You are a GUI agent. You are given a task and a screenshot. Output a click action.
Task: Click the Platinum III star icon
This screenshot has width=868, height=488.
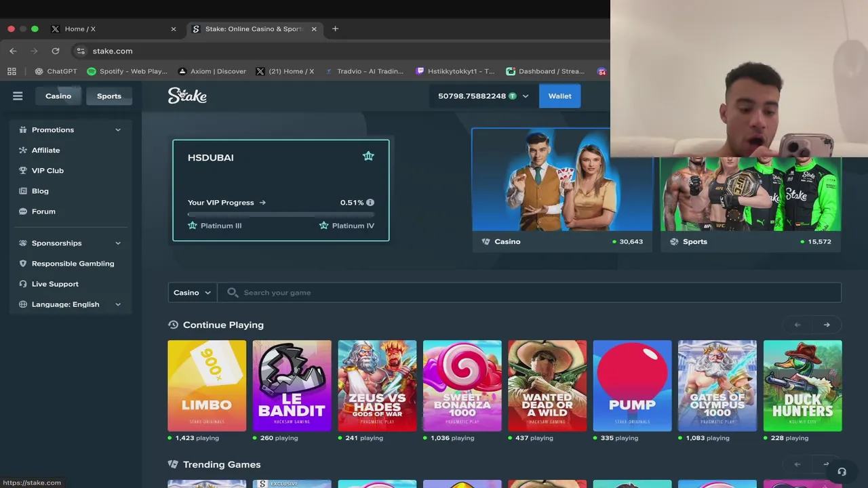click(x=193, y=226)
